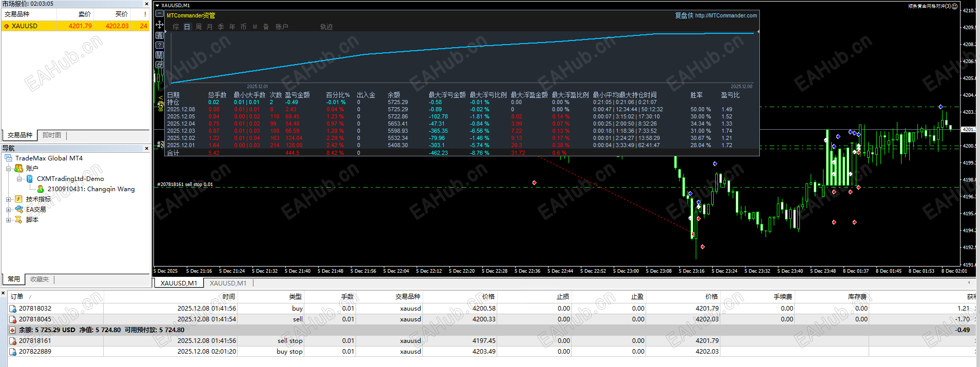Collapse the 账户 tree node
Image resolution: width=980 pixels, height=367 pixels.
click(x=8, y=168)
